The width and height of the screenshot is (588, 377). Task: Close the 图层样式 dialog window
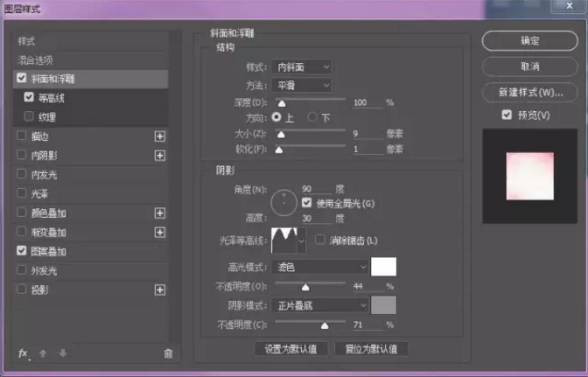pos(570,6)
